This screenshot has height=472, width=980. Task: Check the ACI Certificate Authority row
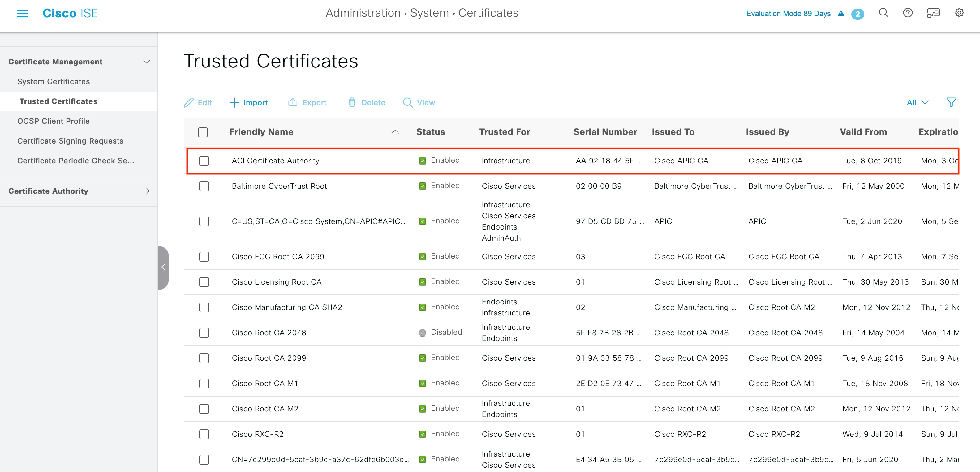coord(204,161)
